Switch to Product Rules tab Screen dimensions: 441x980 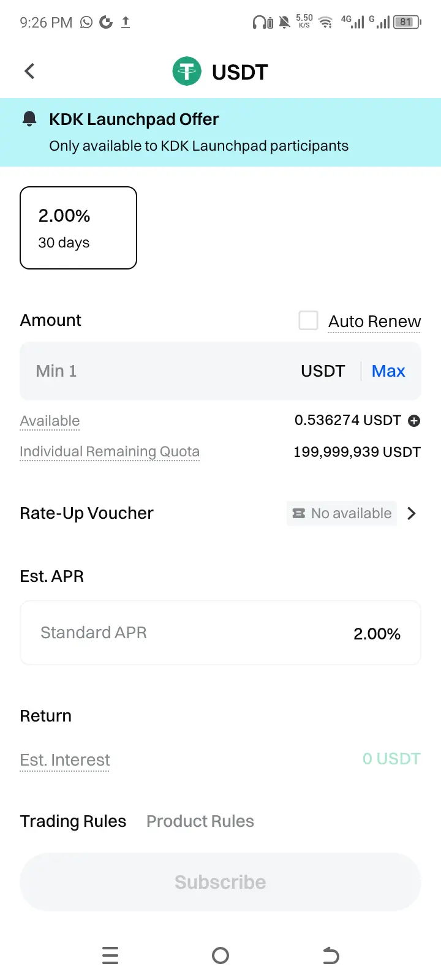click(200, 821)
